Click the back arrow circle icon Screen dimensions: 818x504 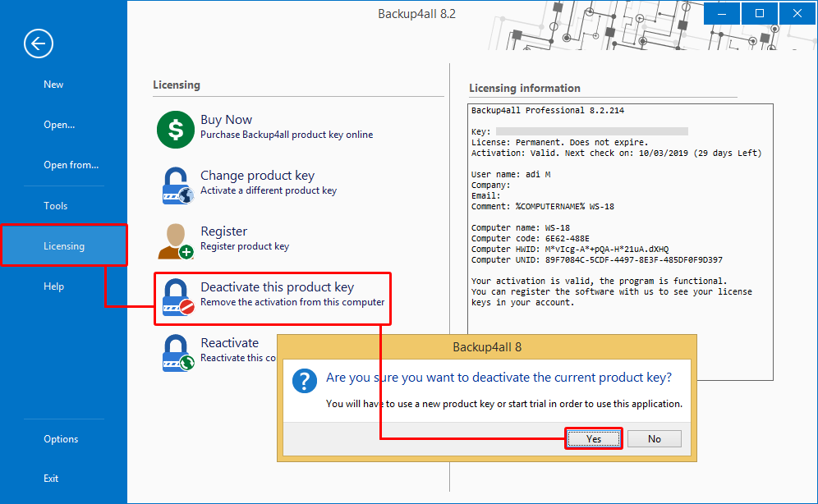[39, 44]
